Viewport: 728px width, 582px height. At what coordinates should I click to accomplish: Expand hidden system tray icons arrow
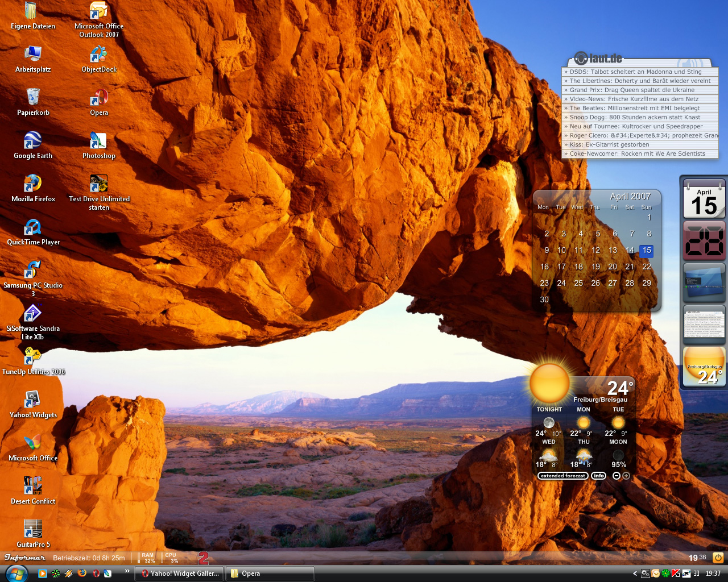coord(635,573)
